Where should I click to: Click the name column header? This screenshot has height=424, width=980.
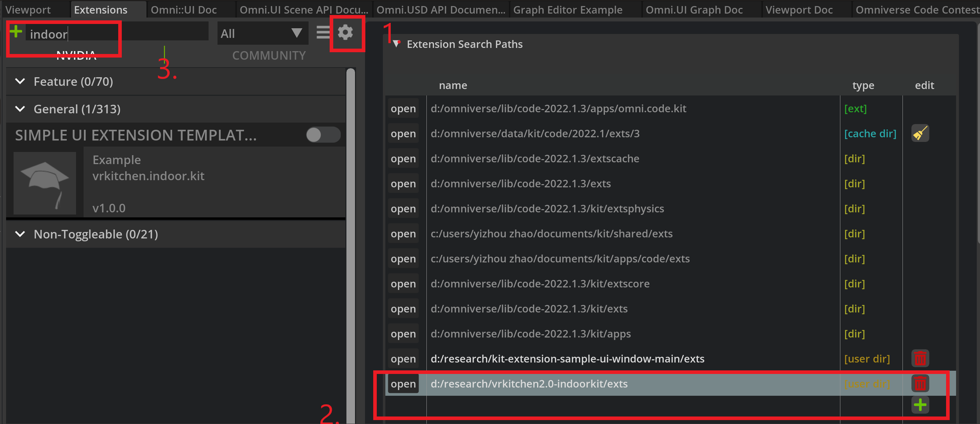coord(453,85)
